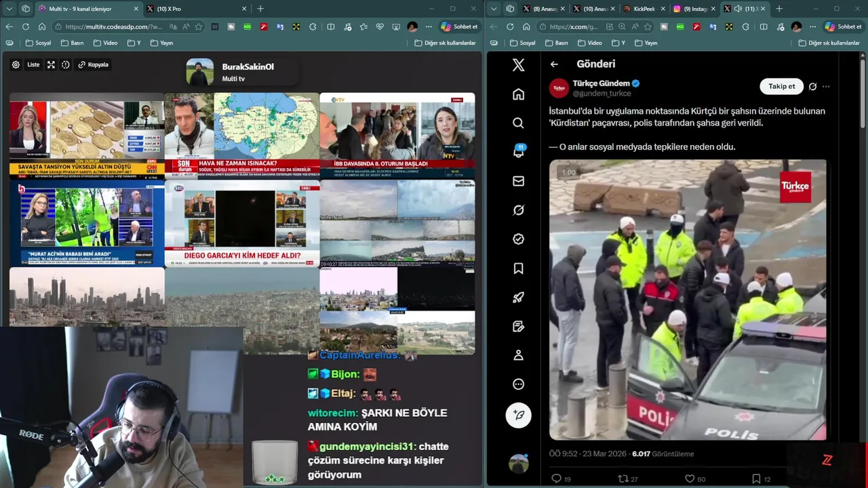Switch to the (10) Anasayfa X tab
Image resolution: width=868 pixels, height=488 pixels.
[x=593, y=9]
